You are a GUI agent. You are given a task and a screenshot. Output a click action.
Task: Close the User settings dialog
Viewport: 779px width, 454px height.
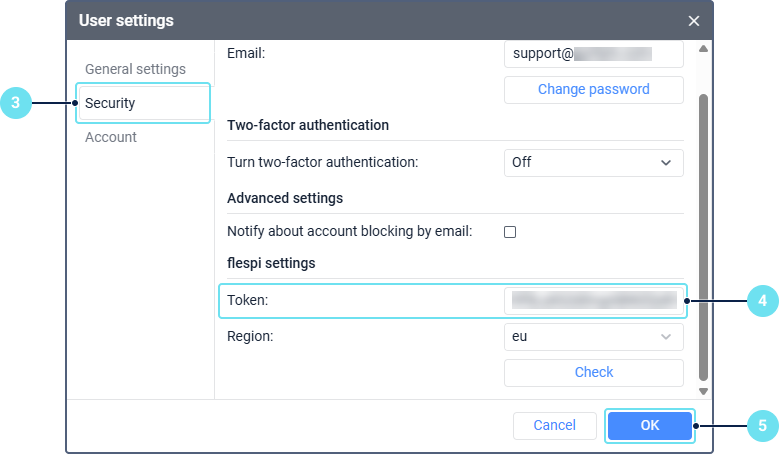(694, 21)
